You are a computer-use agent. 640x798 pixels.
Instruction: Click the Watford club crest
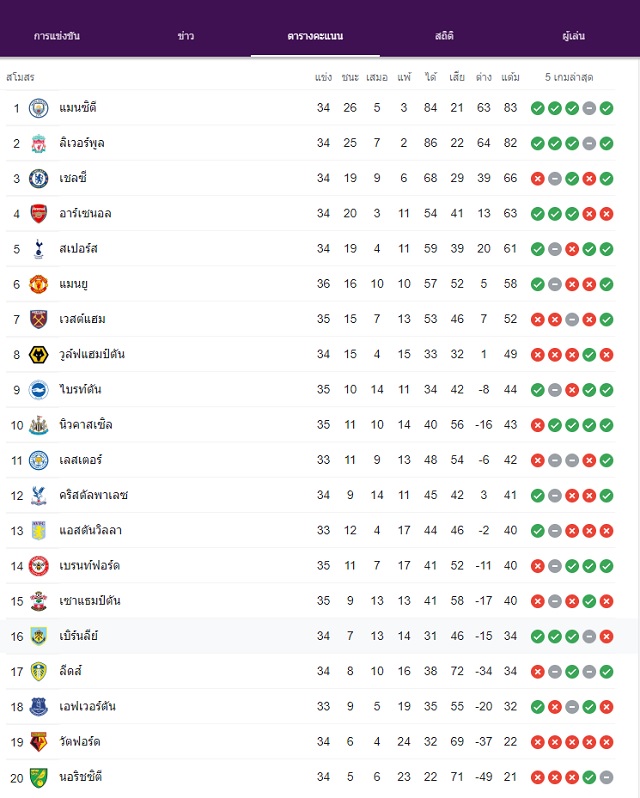[39, 742]
